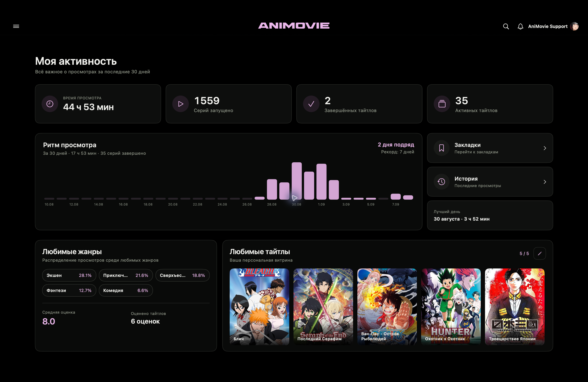Select the Фэнтези genre chip
Viewport: 588px width, 382px height.
69,290
